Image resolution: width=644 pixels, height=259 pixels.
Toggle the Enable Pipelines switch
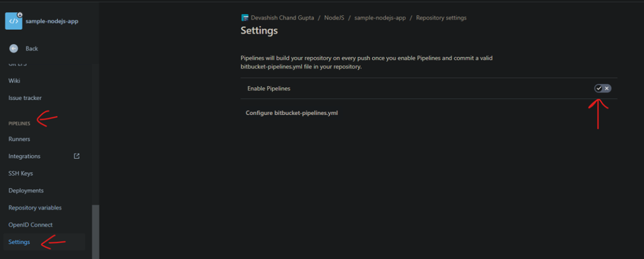602,88
